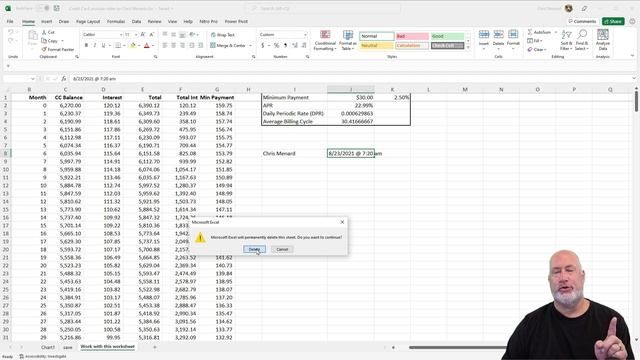Click Merge & Center
The image size is (640, 360).
coord(228,45)
